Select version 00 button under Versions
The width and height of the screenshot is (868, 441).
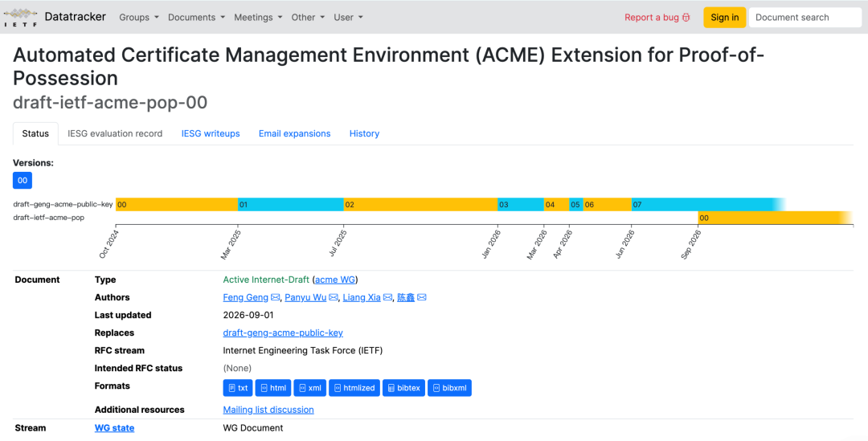point(23,181)
